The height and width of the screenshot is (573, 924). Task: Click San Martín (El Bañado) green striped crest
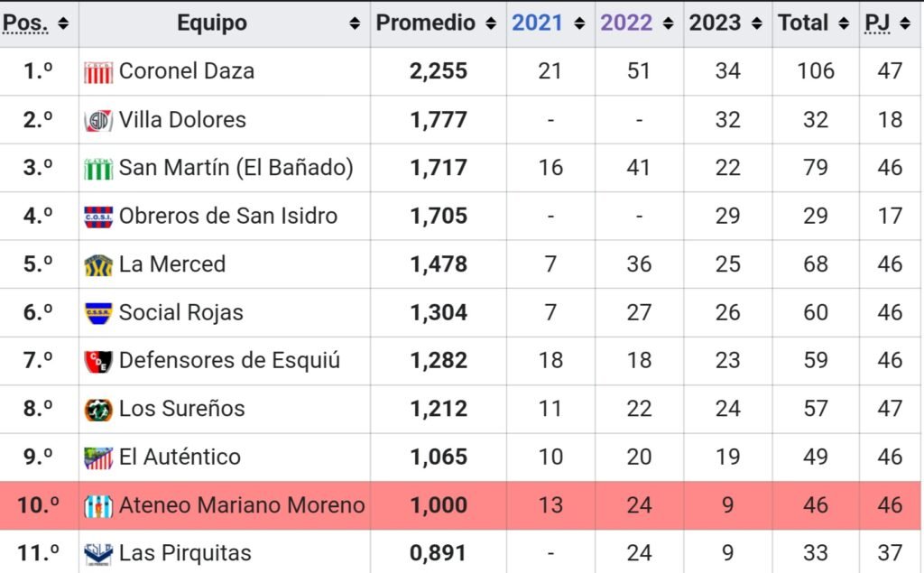(97, 169)
